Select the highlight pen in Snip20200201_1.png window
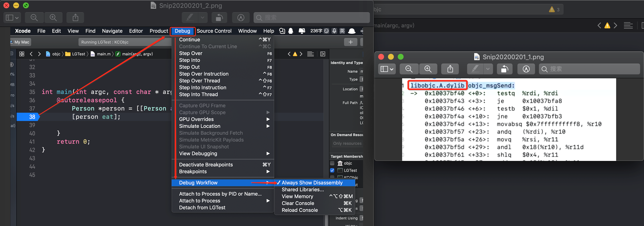 (475, 69)
